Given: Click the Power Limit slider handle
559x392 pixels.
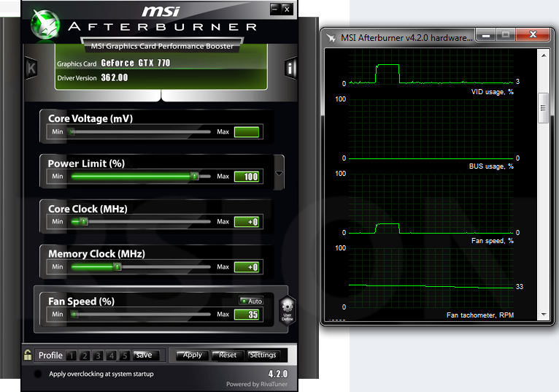Looking at the screenshot, I should click(194, 176).
